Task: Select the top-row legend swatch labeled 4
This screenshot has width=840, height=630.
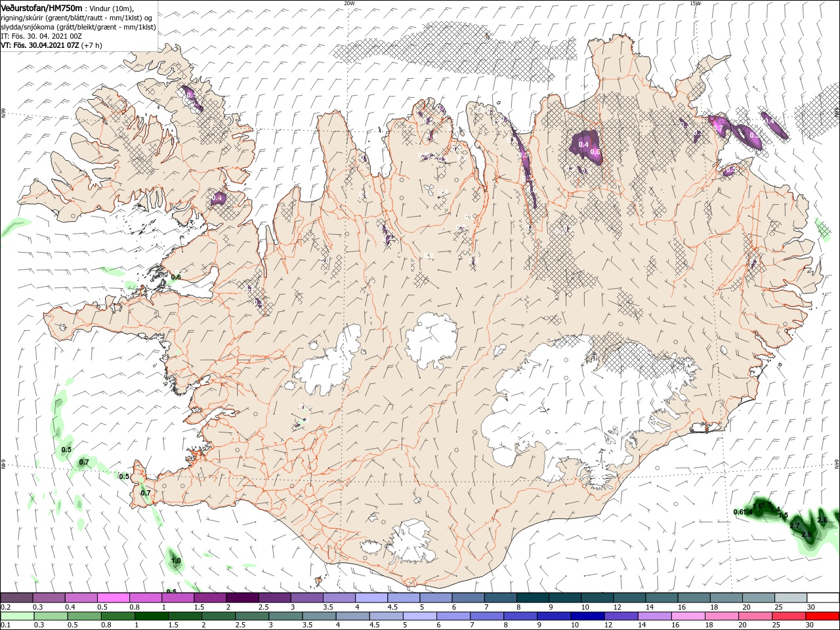Action: point(371,598)
